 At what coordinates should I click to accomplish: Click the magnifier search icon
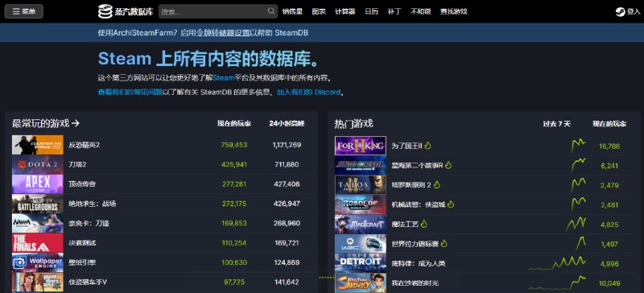pyautogui.click(x=271, y=11)
